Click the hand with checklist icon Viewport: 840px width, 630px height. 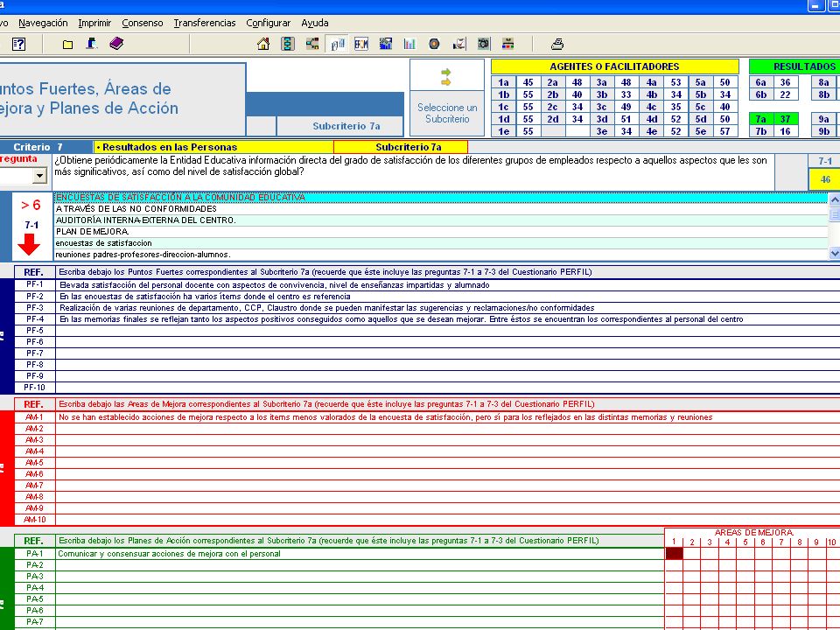pos(459,44)
